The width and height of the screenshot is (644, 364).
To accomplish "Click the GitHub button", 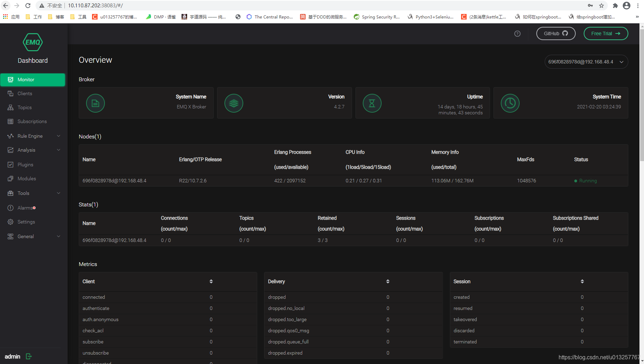I will 556,33.
